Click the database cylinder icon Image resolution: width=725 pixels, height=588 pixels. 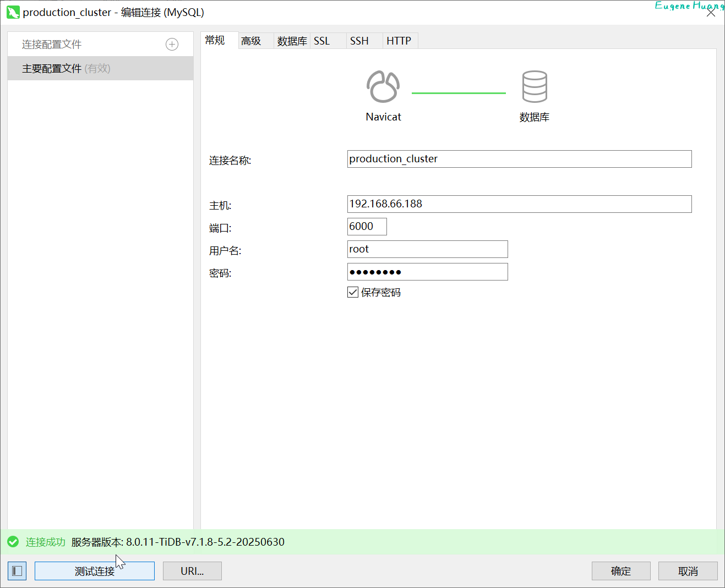(534, 87)
